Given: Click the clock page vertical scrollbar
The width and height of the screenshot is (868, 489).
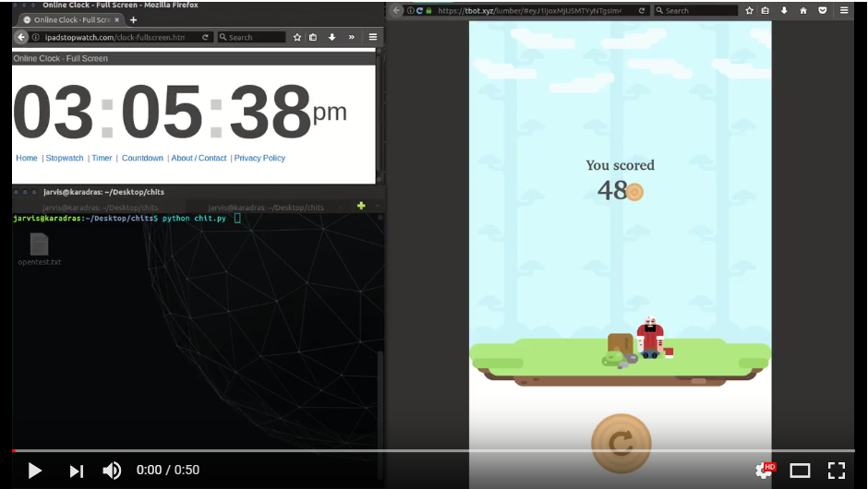Looking at the screenshot, I should (379, 116).
